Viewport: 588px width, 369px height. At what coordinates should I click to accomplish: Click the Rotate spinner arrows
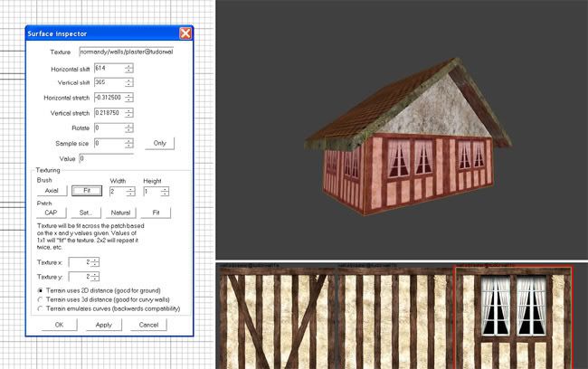coord(129,128)
